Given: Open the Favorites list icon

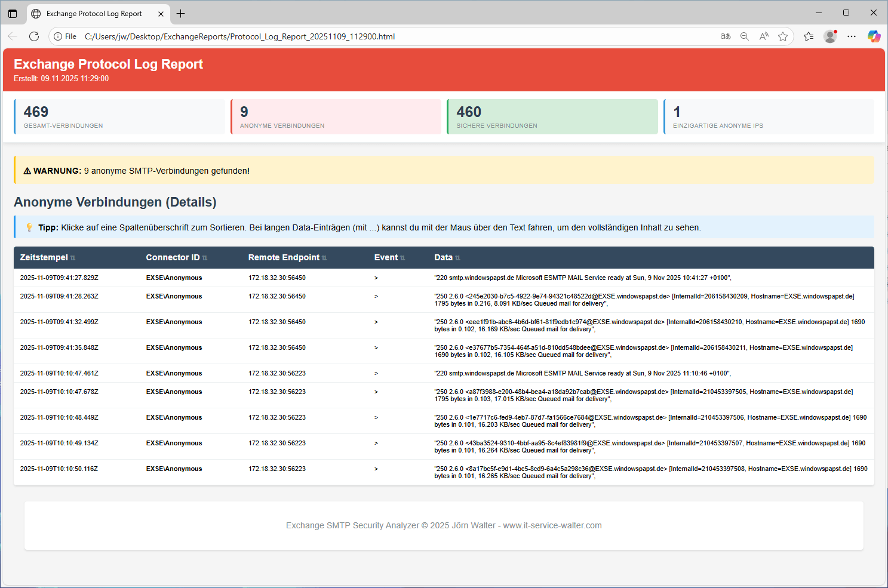Looking at the screenshot, I should click(x=809, y=36).
